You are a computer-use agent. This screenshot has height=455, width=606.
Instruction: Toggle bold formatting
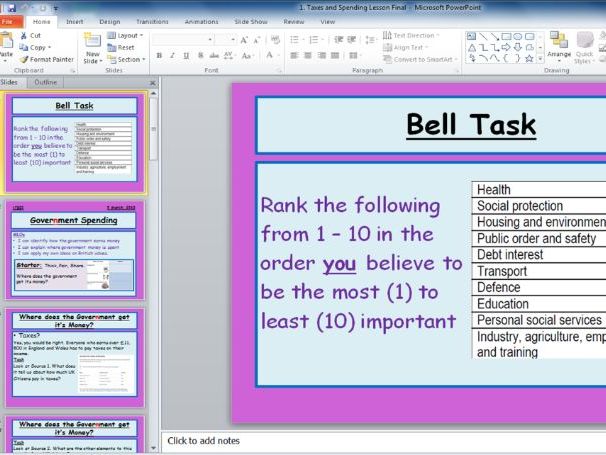pyautogui.click(x=159, y=56)
